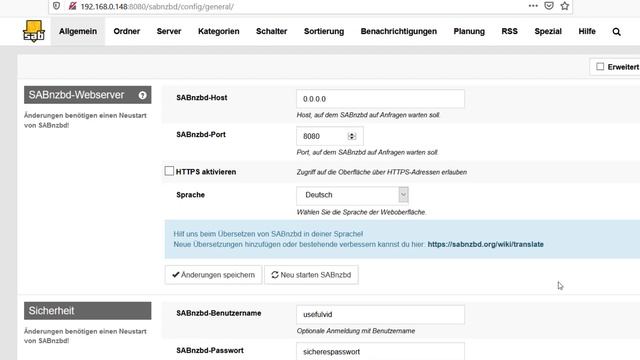This screenshot has width=640, height=360.
Task: Click the browser address bar URL
Action: pos(157,7)
